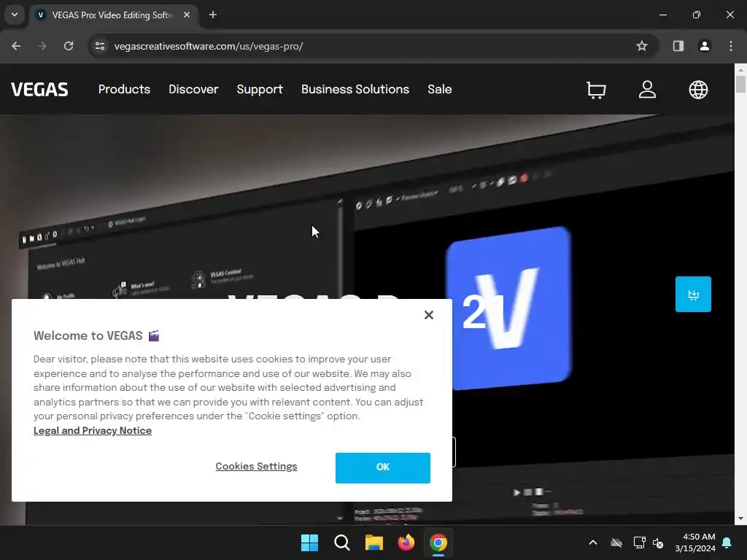This screenshot has height=560, width=747.
Task: Open a new tab with the plus button
Action: (x=213, y=15)
